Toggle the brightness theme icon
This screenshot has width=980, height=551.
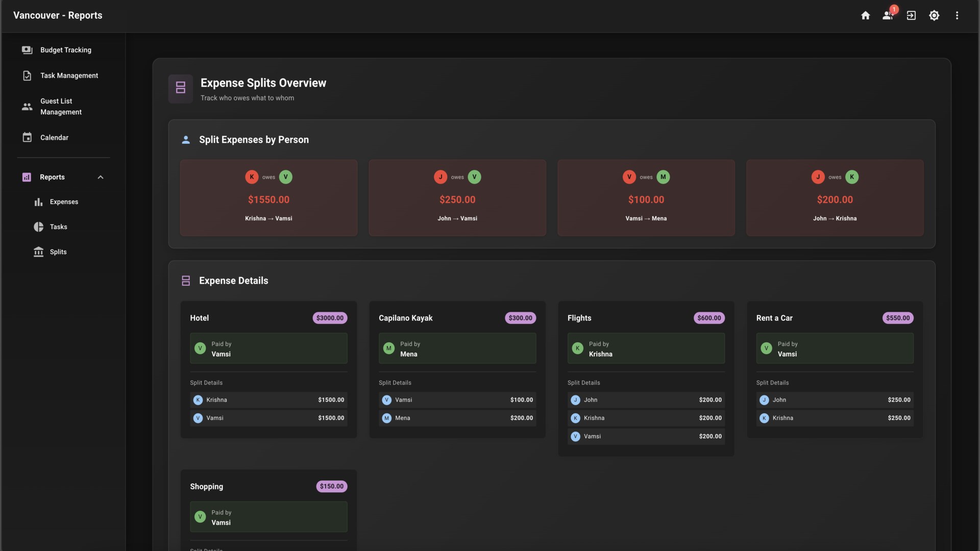pos(934,15)
